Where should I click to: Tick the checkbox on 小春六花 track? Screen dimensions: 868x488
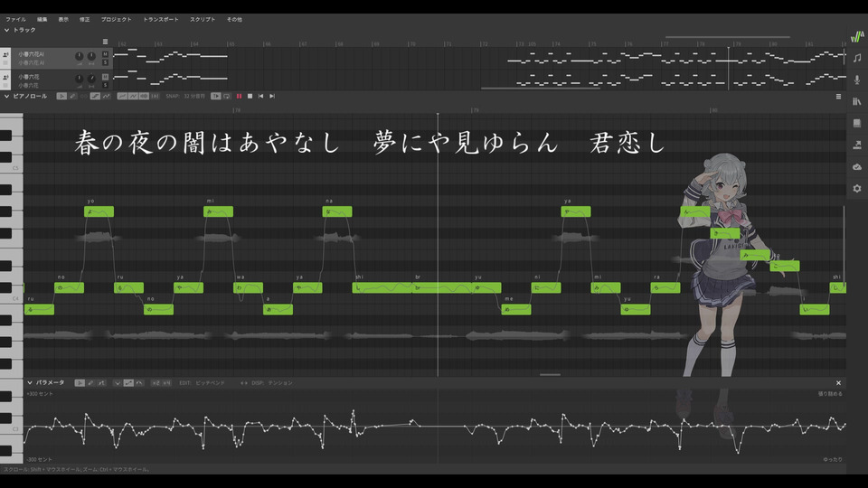coord(5,85)
